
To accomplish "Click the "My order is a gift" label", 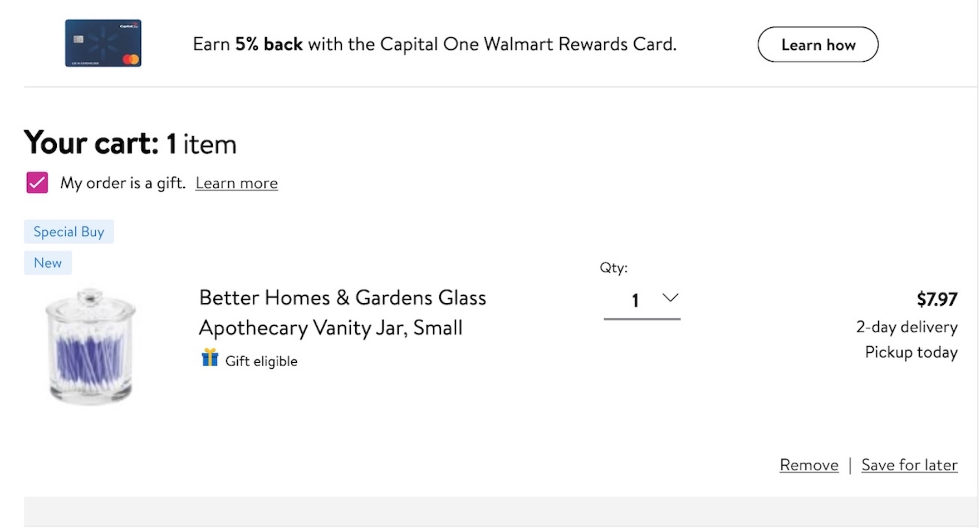I will (x=122, y=183).
